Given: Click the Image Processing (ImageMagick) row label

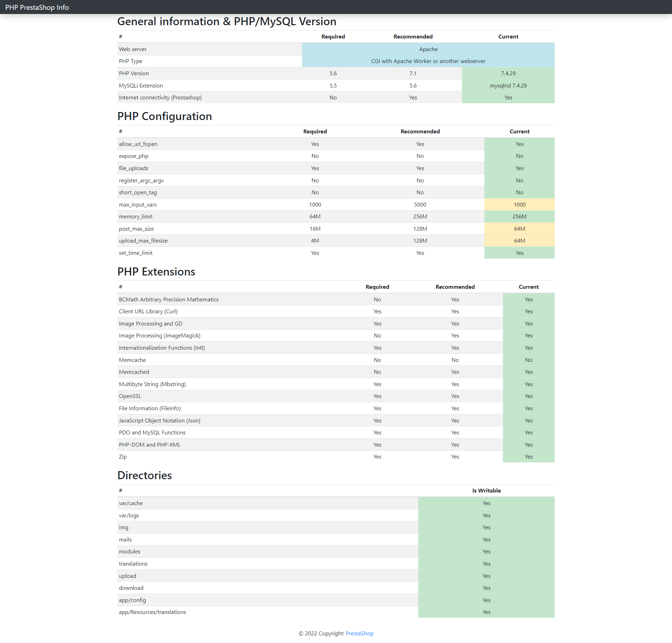Looking at the screenshot, I should (160, 335).
